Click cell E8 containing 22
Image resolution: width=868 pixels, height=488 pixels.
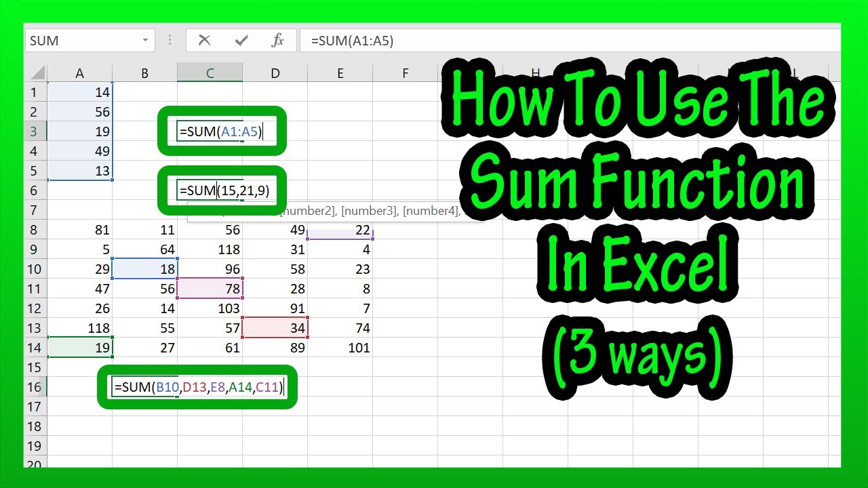340,230
